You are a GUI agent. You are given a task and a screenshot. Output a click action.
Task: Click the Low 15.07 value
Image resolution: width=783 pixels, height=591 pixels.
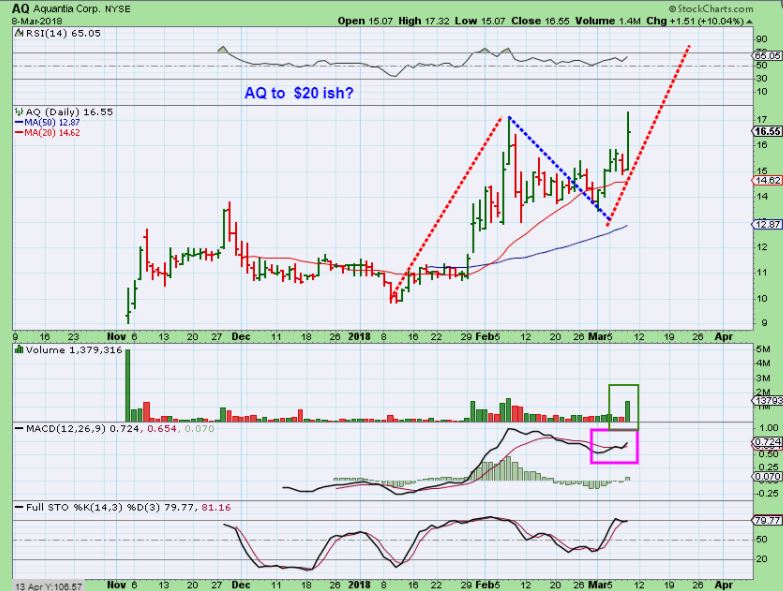[480, 21]
